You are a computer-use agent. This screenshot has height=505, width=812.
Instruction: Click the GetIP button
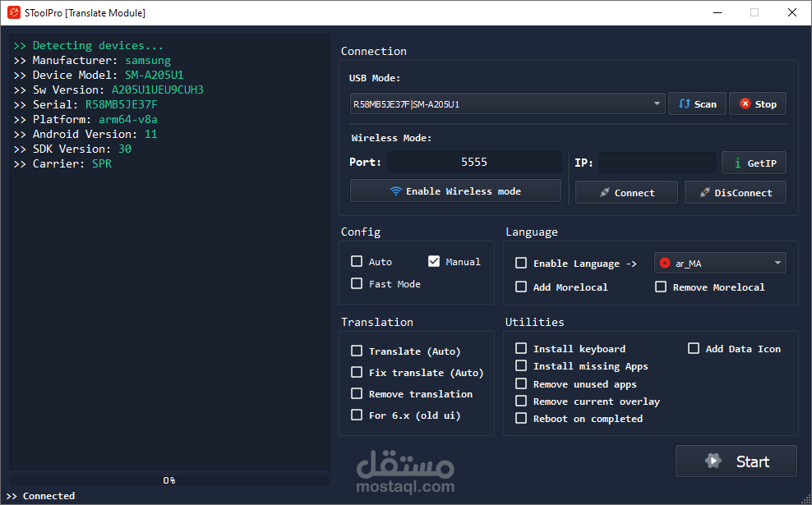click(754, 163)
